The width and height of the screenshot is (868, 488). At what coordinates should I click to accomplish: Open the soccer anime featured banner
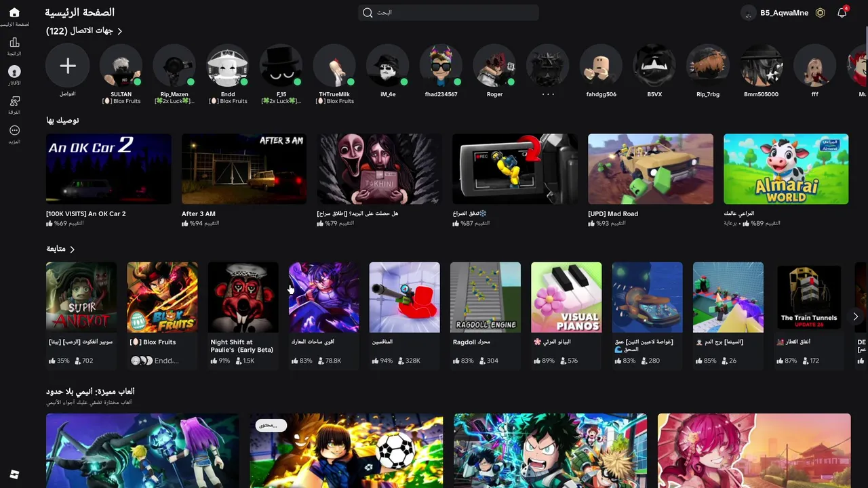(347, 451)
